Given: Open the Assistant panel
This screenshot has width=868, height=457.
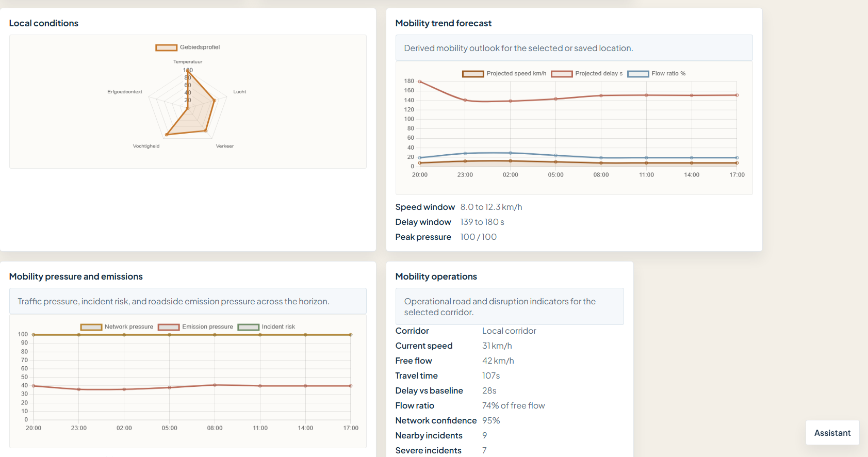Looking at the screenshot, I should [x=832, y=433].
